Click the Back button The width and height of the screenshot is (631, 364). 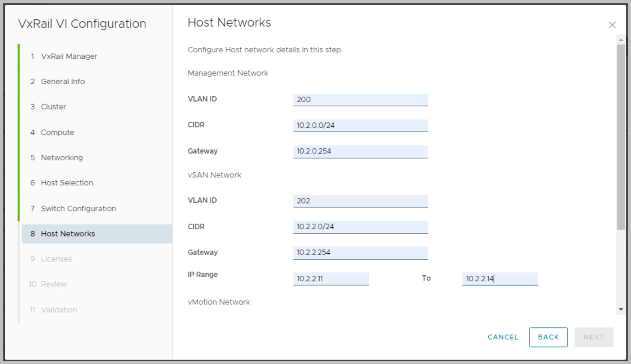548,337
